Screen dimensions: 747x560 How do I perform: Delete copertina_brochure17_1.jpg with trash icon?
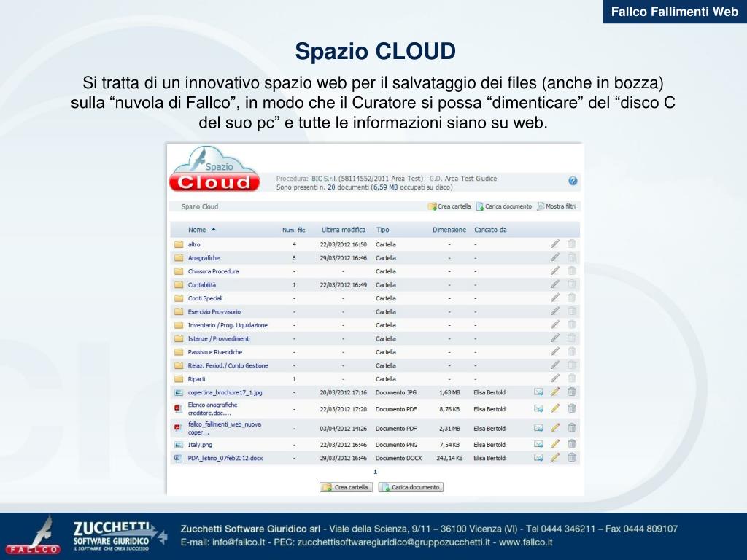point(572,392)
